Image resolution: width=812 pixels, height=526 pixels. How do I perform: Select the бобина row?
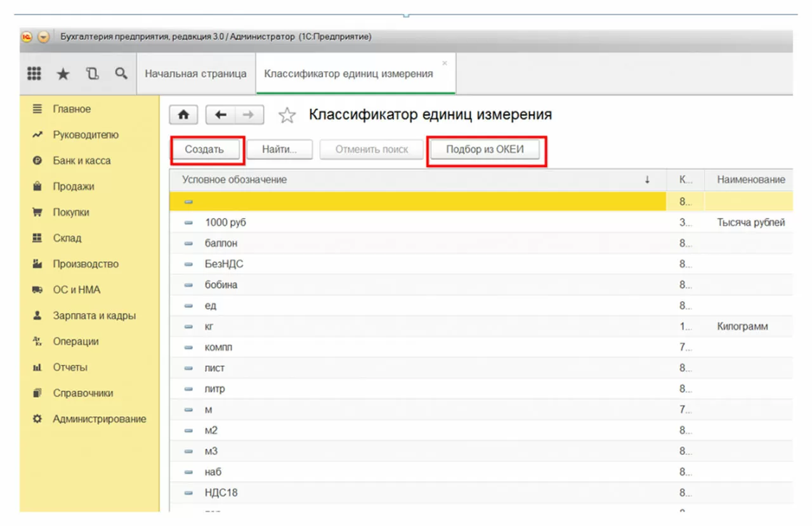click(x=481, y=285)
